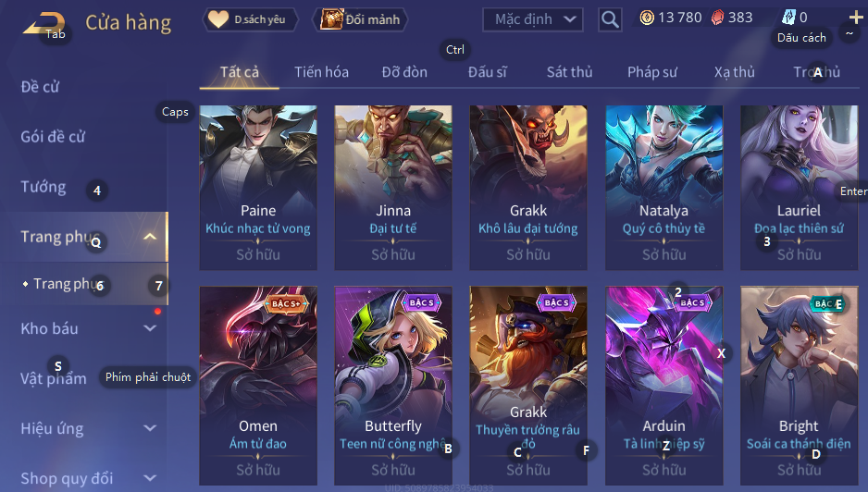This screenshot has height=492, width=868.
Task: Select the Tiến hóa filter tab
Action: (x=322, y=72)
